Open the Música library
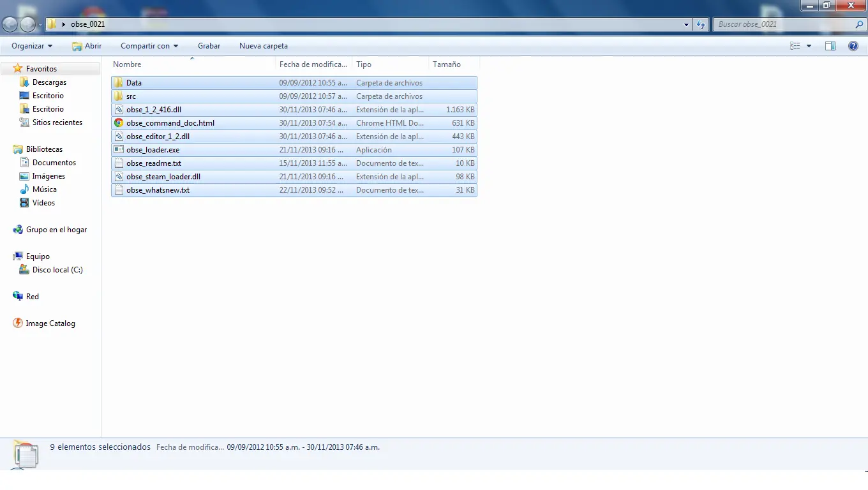Viewport: 868px width, 490px height. pos(45,189)
